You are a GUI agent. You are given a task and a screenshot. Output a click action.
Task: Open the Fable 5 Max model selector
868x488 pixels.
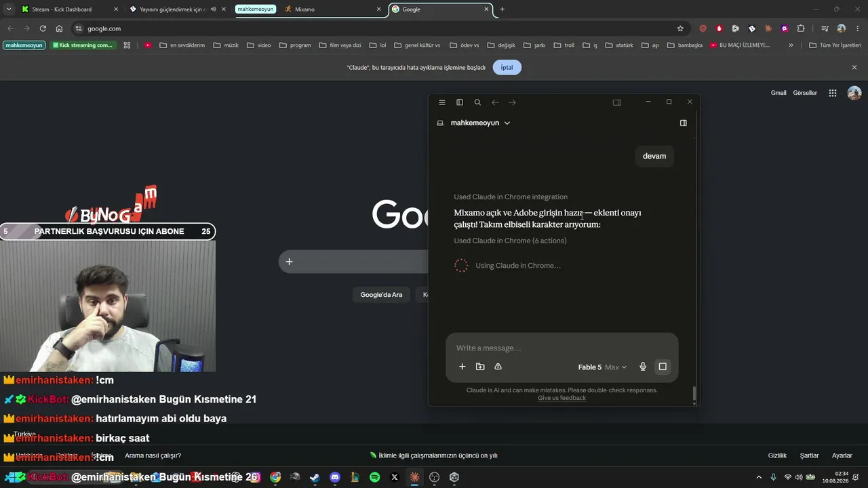[x=602, y=367]
